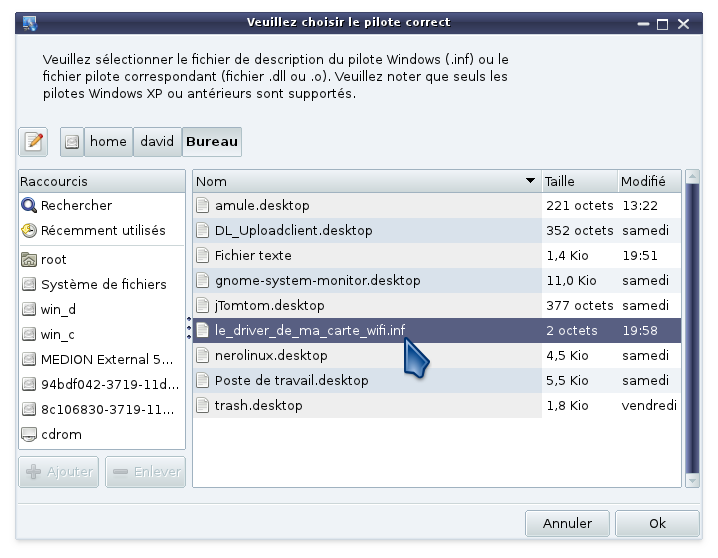Select the jTomtom.desktop file name
This screenshot has height=558, width=718.
point(270,305)
